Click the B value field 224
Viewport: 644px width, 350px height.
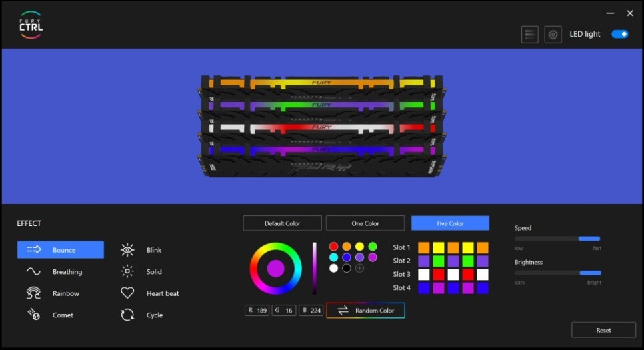(311, 310)
